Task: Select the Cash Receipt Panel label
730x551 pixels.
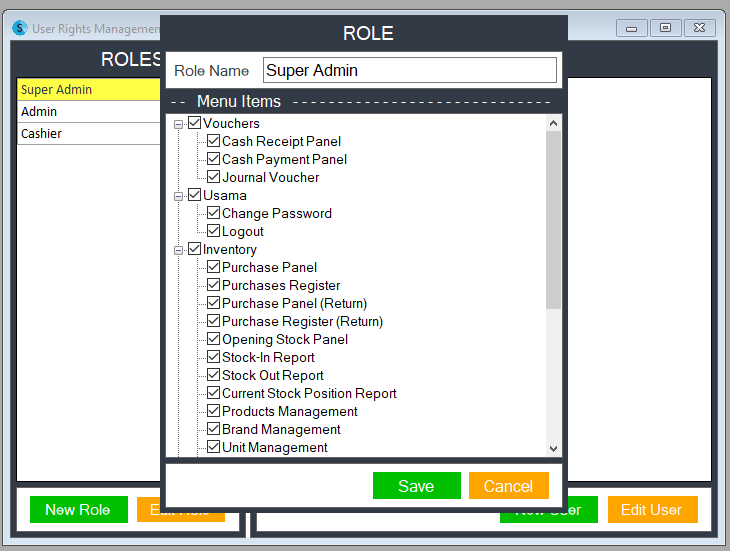Action: [281, 141]
